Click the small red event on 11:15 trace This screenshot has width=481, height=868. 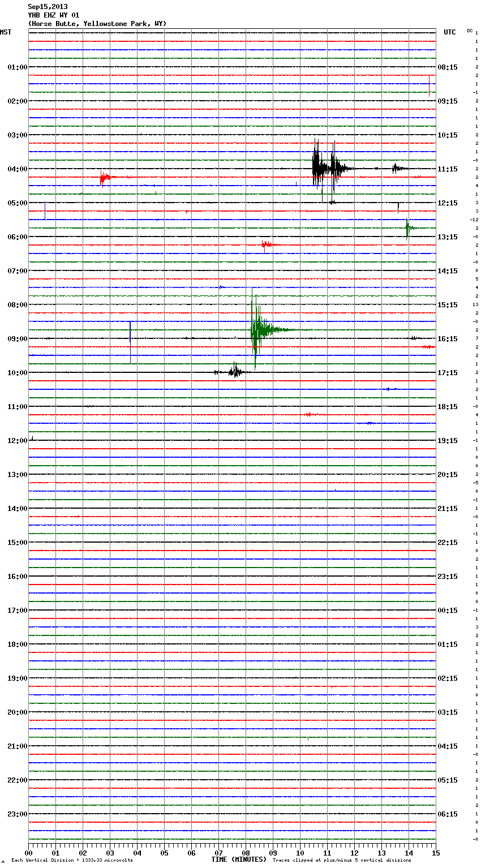[x=310, y=414]
